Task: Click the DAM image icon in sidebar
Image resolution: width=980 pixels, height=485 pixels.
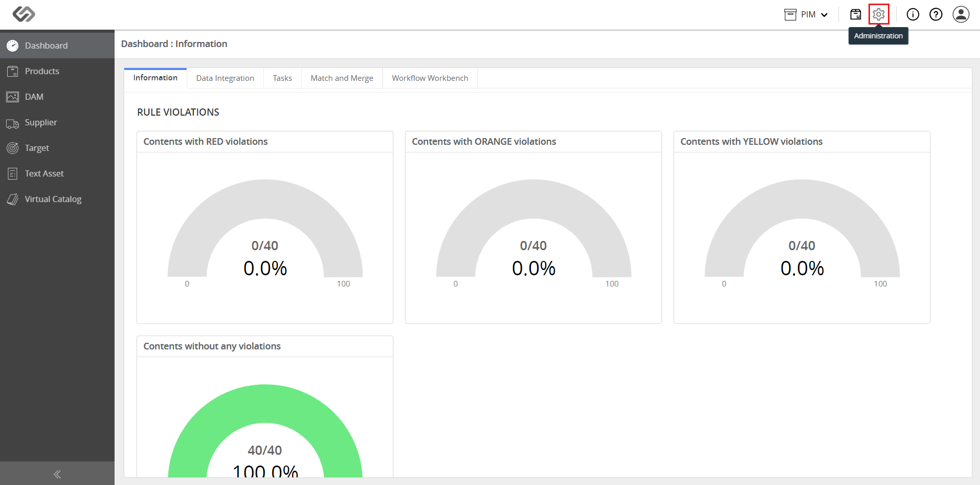Action: [x=13, y=97]
